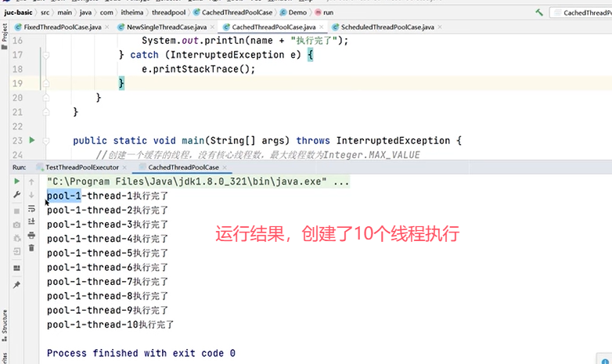612x364 pixels.
Task: Click the up arrow in Run console toolbar
Action: coord(31,182)
